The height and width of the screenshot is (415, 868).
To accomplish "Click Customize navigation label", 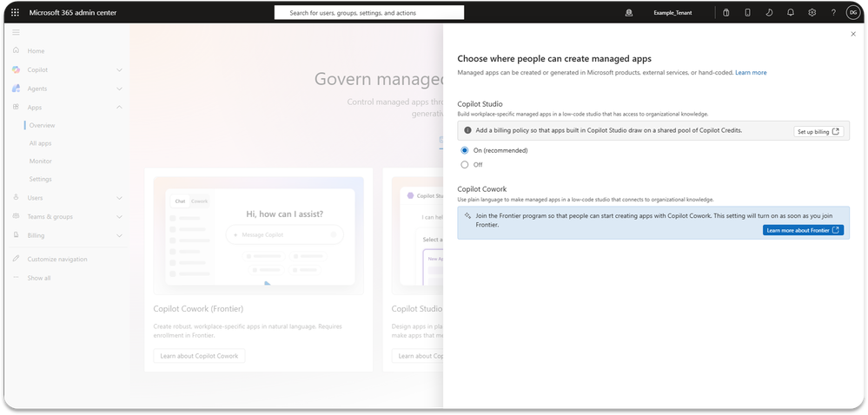I will (57, 259).
